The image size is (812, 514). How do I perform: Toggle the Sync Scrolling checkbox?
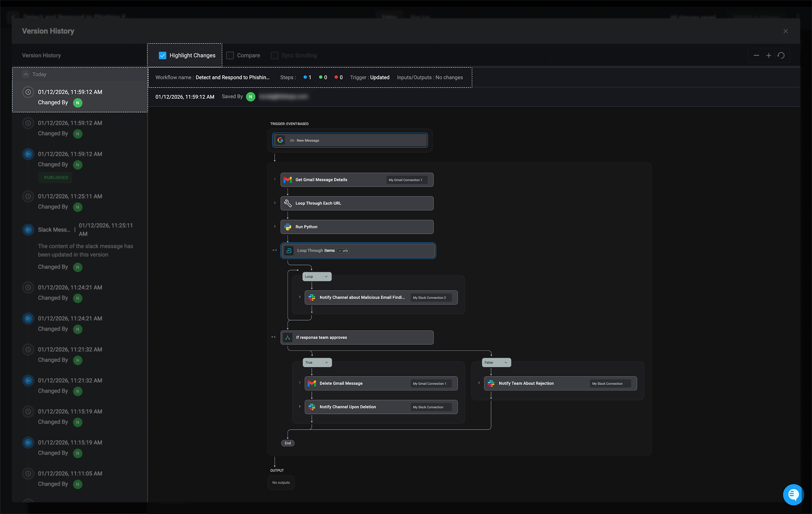(x=274, y=55)
